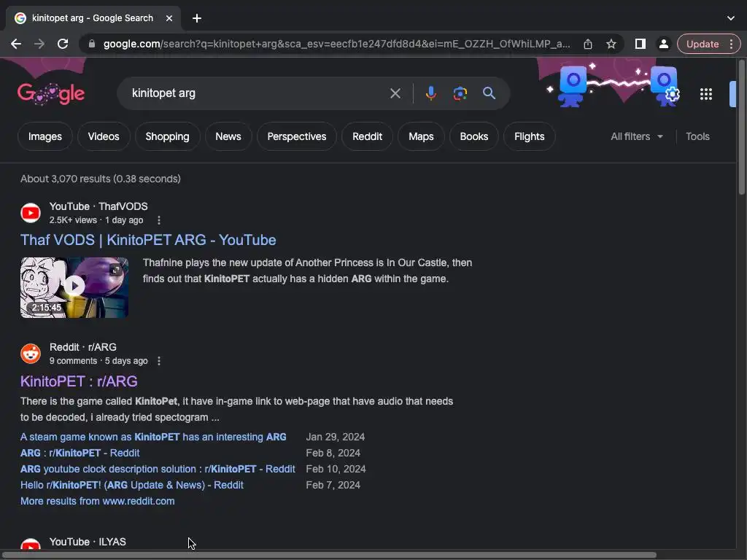Open Google Lens image search icon
This screenshot has width=747, height=560.
460,93
